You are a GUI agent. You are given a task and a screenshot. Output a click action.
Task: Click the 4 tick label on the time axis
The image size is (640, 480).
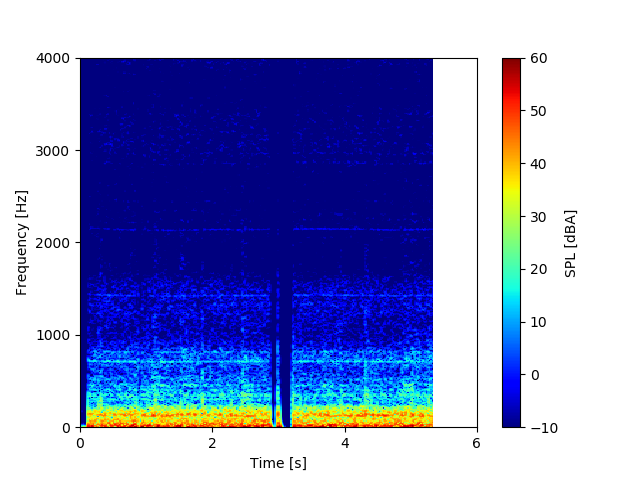[345, 442]
